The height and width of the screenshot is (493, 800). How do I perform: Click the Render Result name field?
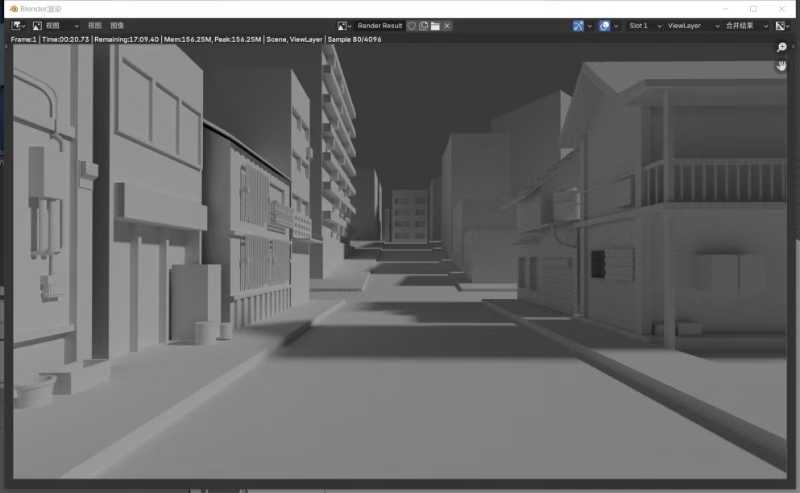(x=380, y=25)
